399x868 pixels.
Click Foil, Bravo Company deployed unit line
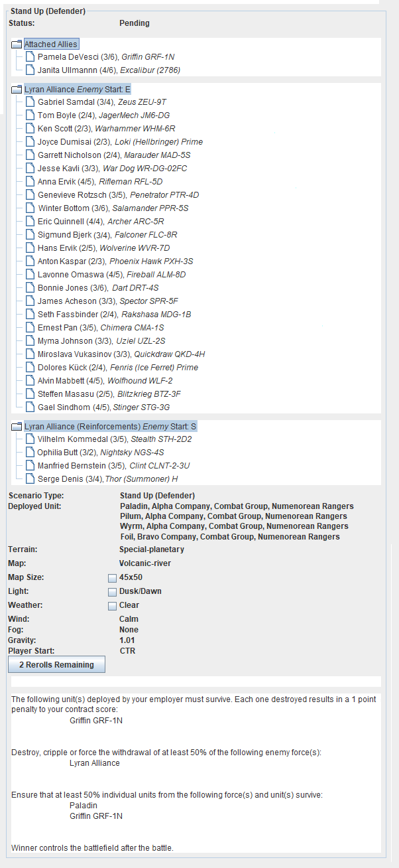pos(230,537)
